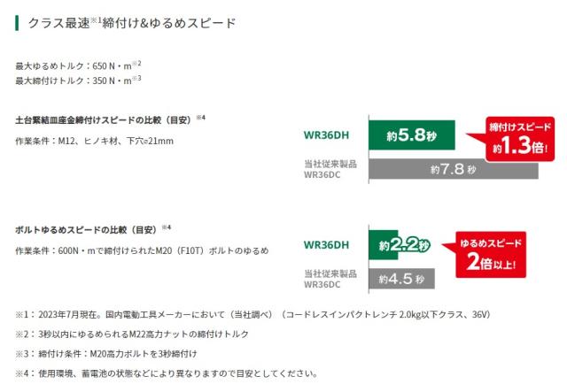The height and width of the screenshot is (392, 567).
Task: Click the gray 約7.8秒 bar
Action: (x=454, y=169)
